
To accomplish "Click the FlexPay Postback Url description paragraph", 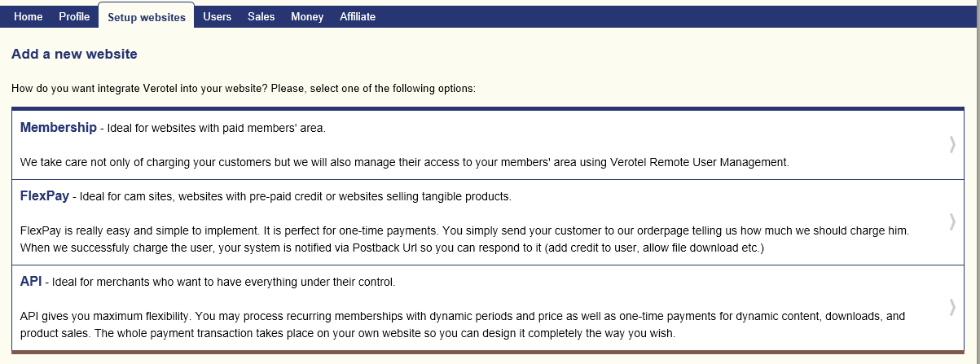I will tap(464, 239).
